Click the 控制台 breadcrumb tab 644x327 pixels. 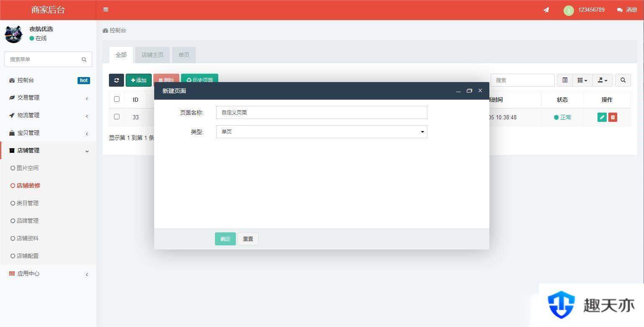[114, 30]
